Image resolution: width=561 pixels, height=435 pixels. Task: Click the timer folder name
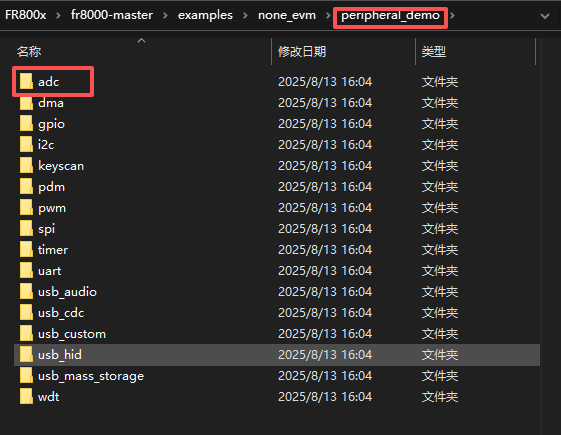pos(53,250)
